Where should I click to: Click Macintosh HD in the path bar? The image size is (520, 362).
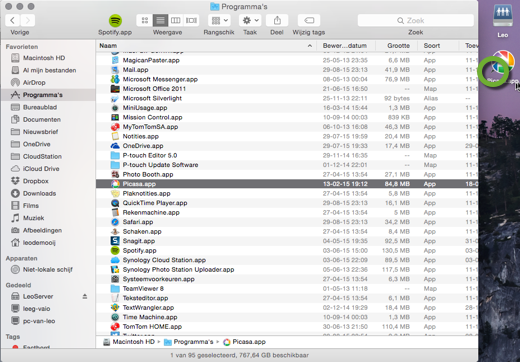tap(129, 342)
